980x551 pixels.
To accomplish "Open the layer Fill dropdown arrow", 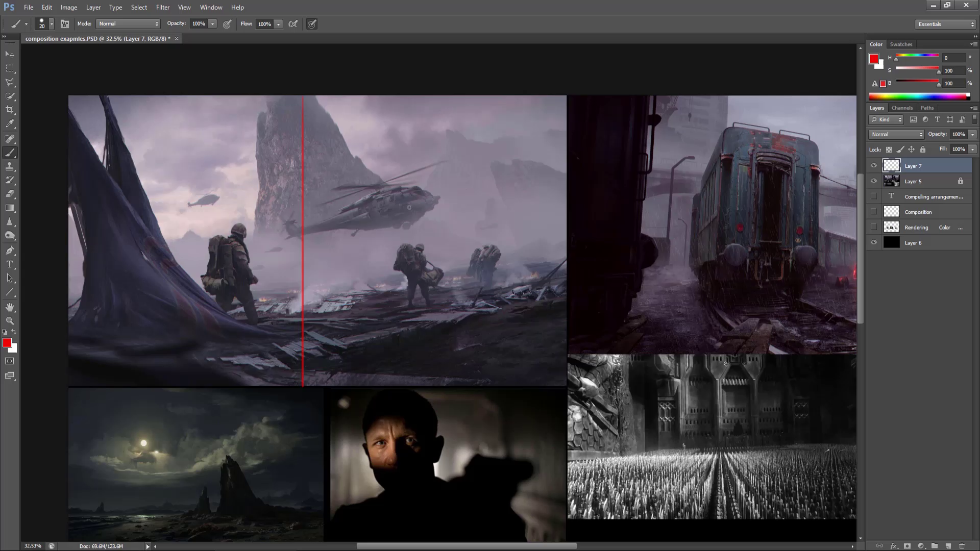I will (x=972, y=149).
